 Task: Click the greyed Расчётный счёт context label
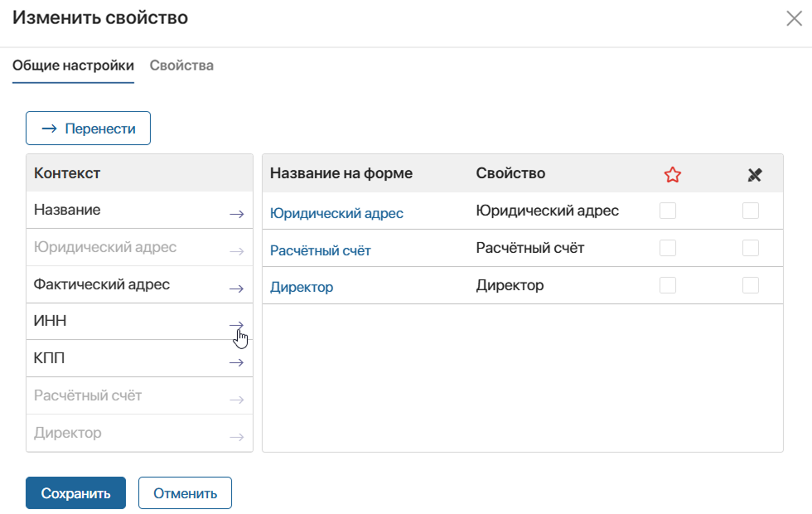click(x=88, y=395)
